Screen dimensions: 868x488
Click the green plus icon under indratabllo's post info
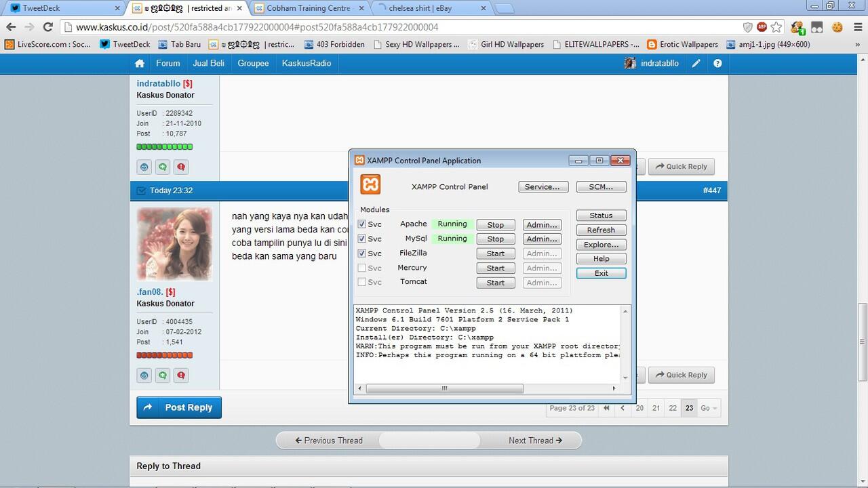click(163, 167)
